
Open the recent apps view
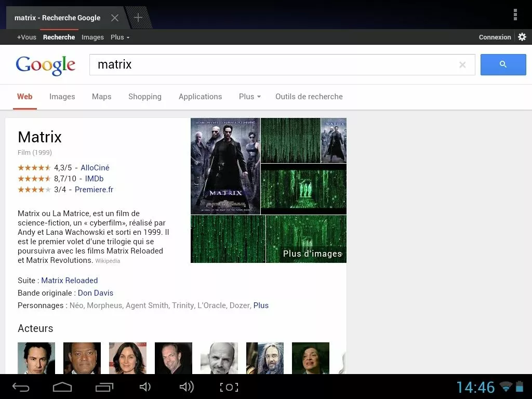(104, 387)
